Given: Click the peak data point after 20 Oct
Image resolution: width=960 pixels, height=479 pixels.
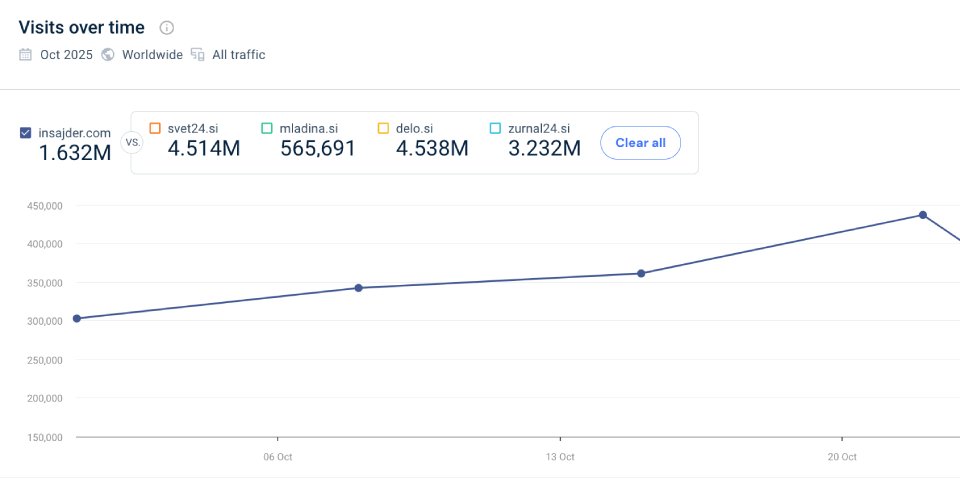Looking at the screenshot, I should (923, 215).
